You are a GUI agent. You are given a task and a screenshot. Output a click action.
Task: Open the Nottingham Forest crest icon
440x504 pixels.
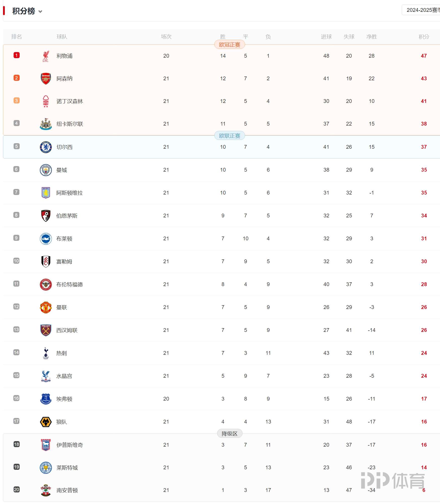46,101
